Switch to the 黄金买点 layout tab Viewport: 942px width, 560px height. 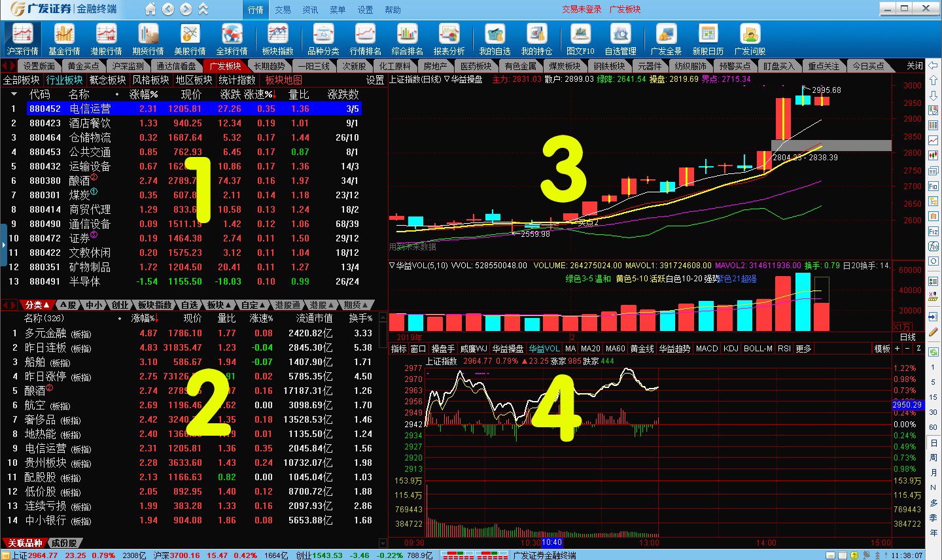(x=83, y=66)
